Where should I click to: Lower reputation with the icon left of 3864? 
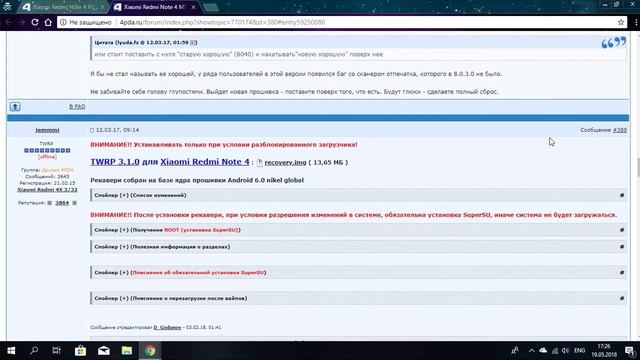[x=50, y=203]
